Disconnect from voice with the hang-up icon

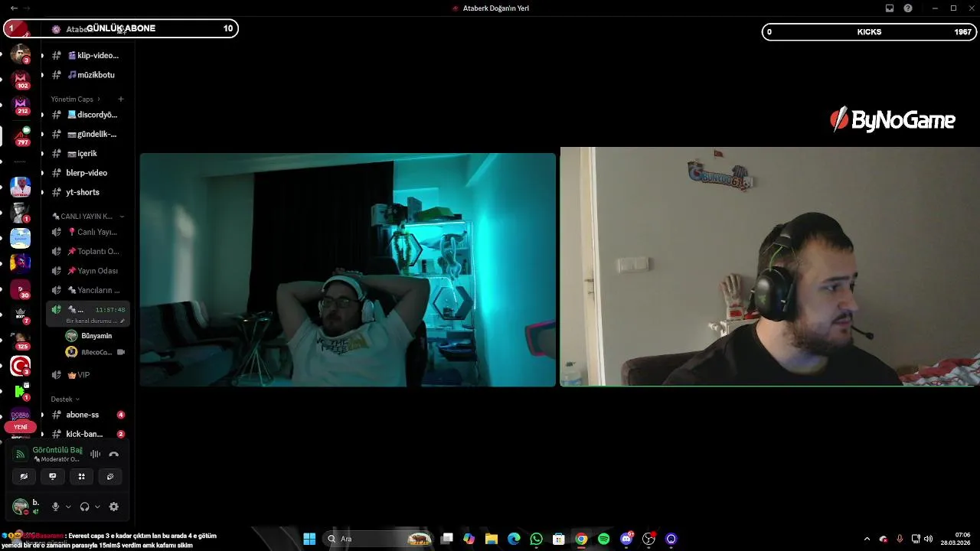pos(114,454)
